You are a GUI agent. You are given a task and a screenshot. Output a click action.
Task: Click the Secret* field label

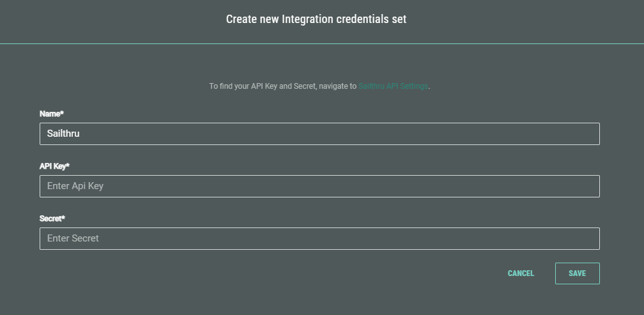click(52, 219)
